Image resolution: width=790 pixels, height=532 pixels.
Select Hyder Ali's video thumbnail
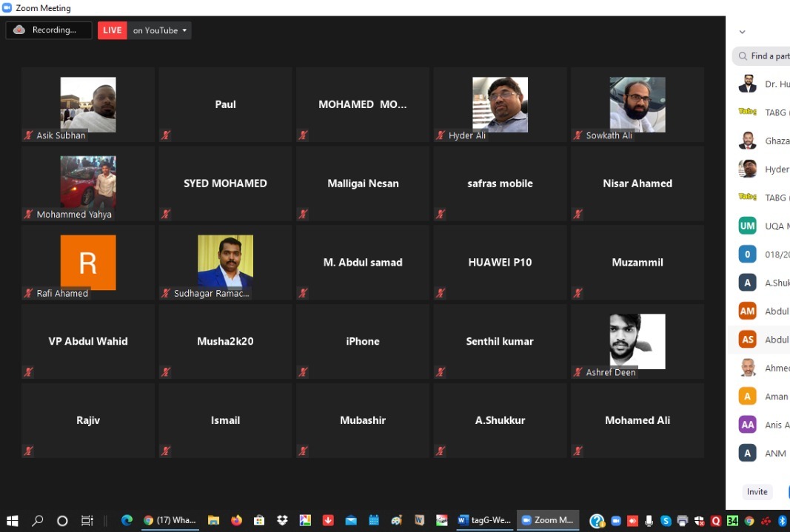(500, 104)
